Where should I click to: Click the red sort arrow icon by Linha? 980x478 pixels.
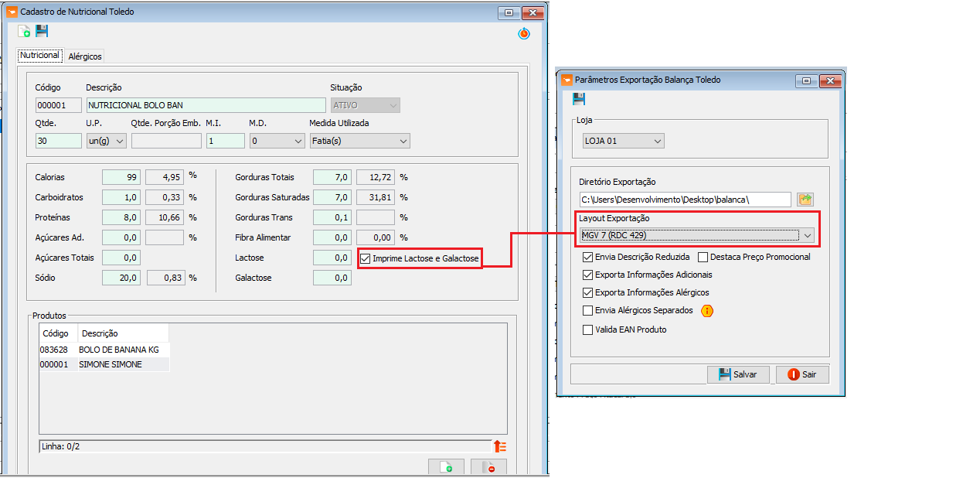click(x=500, y=446)
